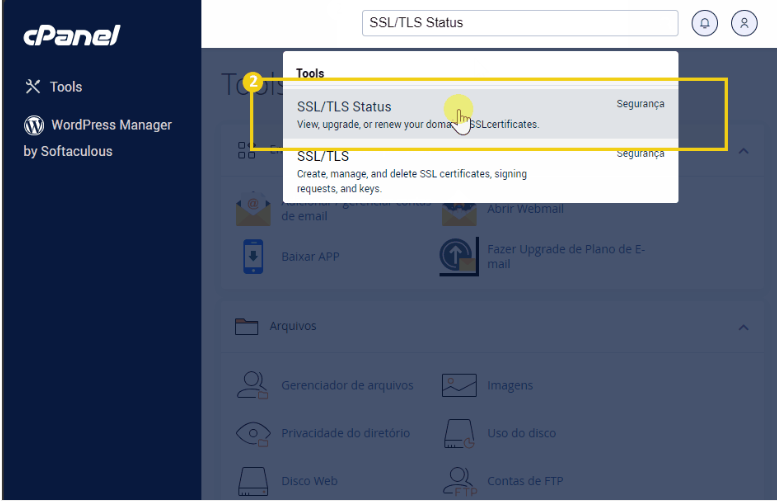Image resolution: width=777 pixels, height=501 pixels.
Task: Click the Disco Web icon
Action: (253, 481)
